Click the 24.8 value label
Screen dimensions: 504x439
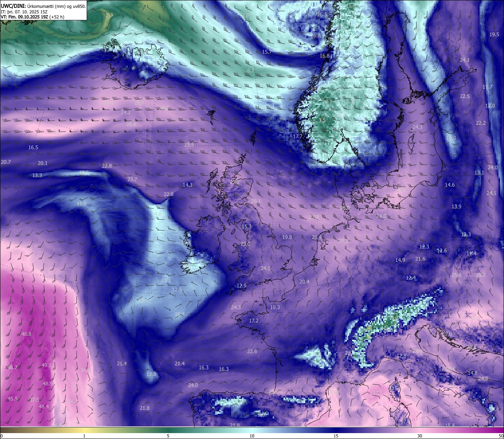click(483, 379)
